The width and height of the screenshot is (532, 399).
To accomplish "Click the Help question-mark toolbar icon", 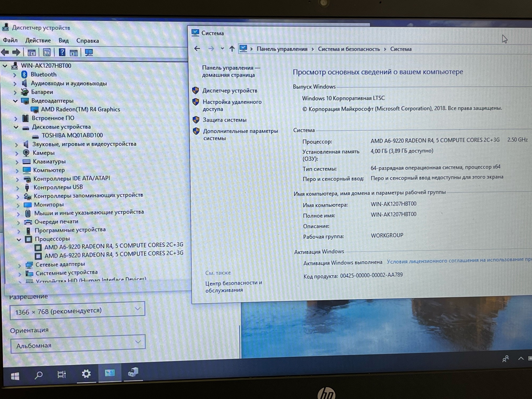I will (62, 52).
